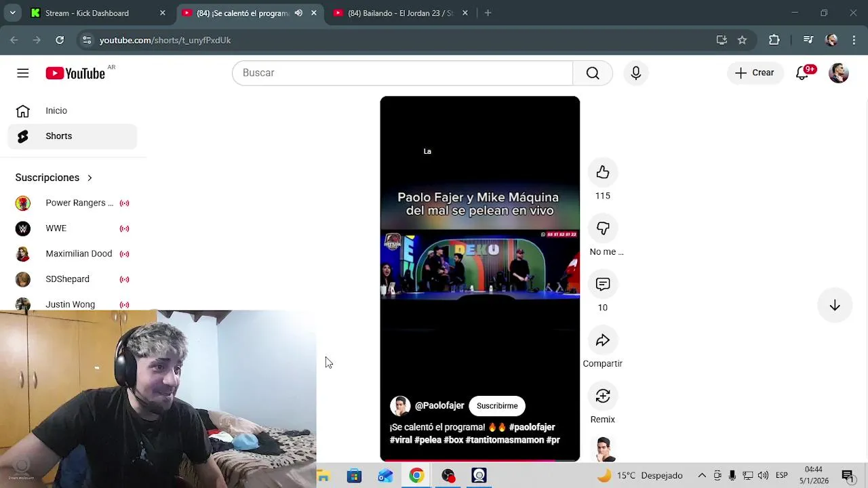Open Justin Wong subscription channel
This screenshot has width=868, height=488.
coord(73,304)
